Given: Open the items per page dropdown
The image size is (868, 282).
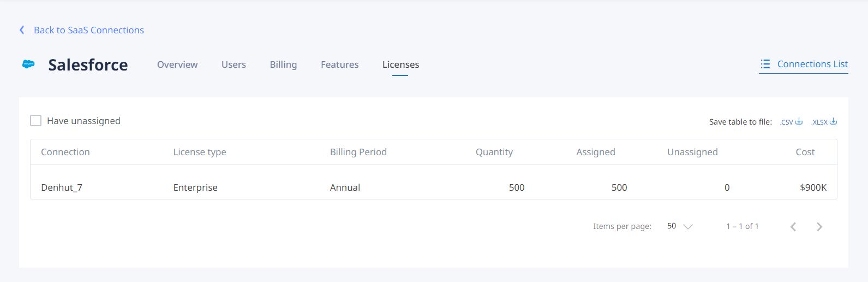Looking at the screenshot, I should pos(680,226).
